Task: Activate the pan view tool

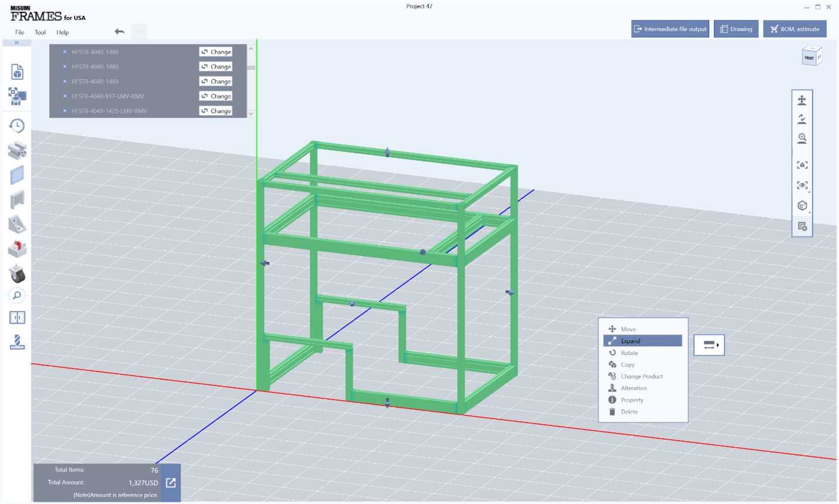Action: [x=802, y=100]
